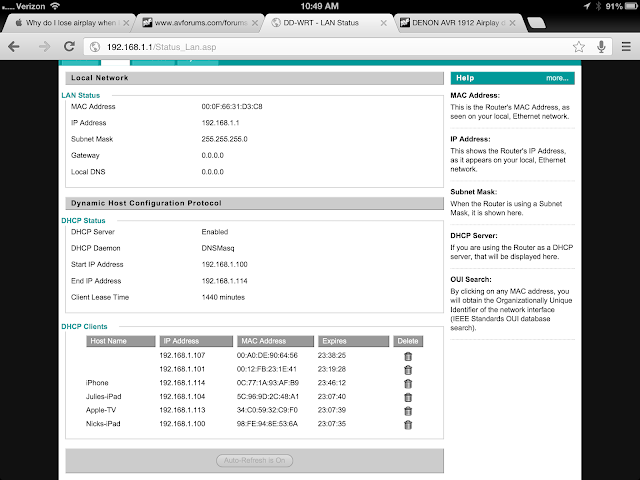Open the Chrome menu (three bars)
Viewport: 640px width, 480px height.
pyautogui.click(x=626, y=47)
